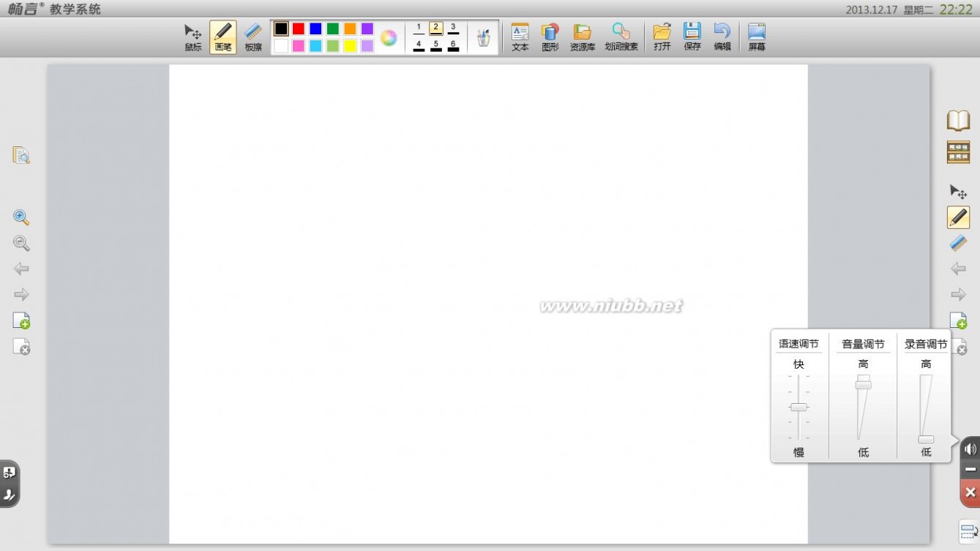
Task: Select the 板擦 eraser tool in top toolbar
Action: [x=253, y=37]
